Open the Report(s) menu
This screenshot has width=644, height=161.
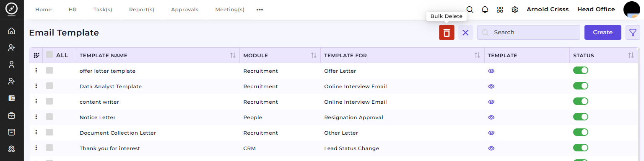(142, 10)
